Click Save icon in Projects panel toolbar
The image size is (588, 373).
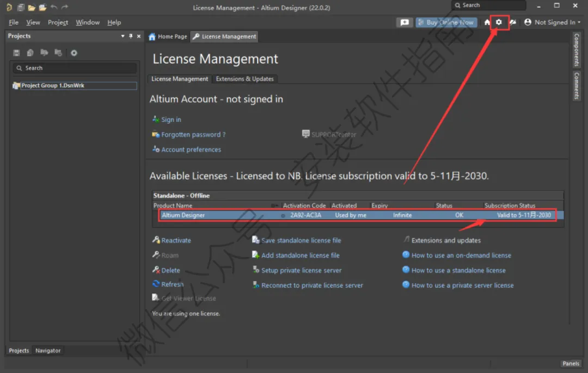(x=16, y=53)
